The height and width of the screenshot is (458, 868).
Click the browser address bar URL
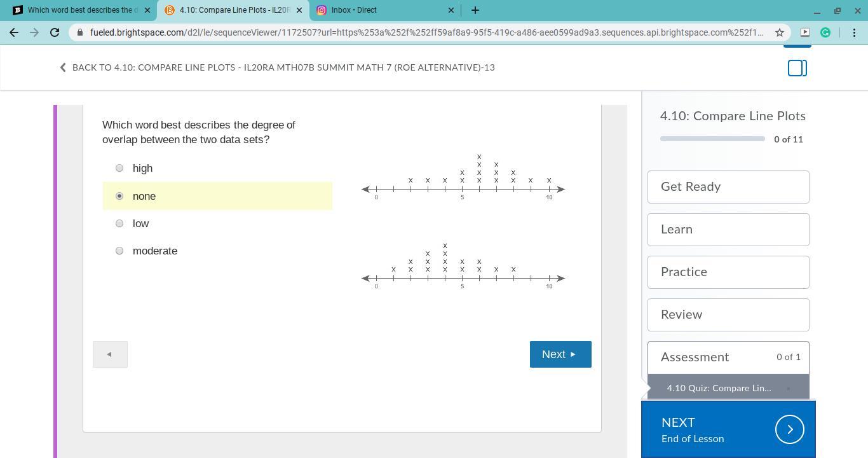[426, 32]
